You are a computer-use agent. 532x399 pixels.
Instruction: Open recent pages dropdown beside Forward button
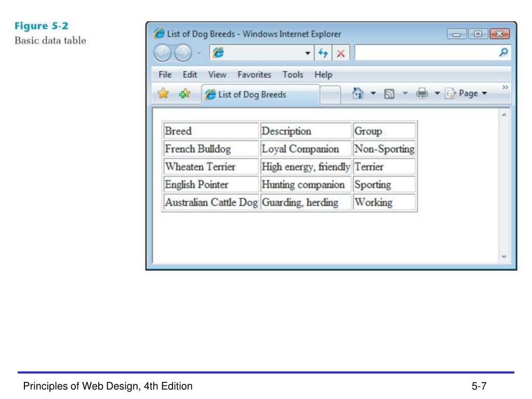pyautogui.click(x=199, y=53)
